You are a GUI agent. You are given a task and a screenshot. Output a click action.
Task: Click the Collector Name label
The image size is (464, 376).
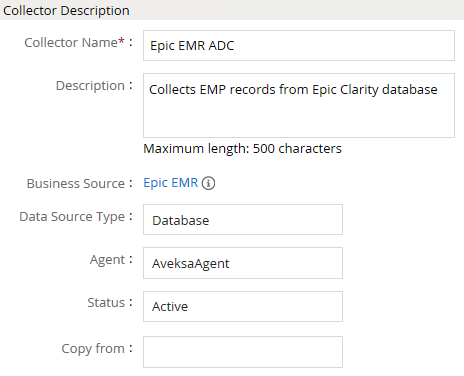coord(71,43)
